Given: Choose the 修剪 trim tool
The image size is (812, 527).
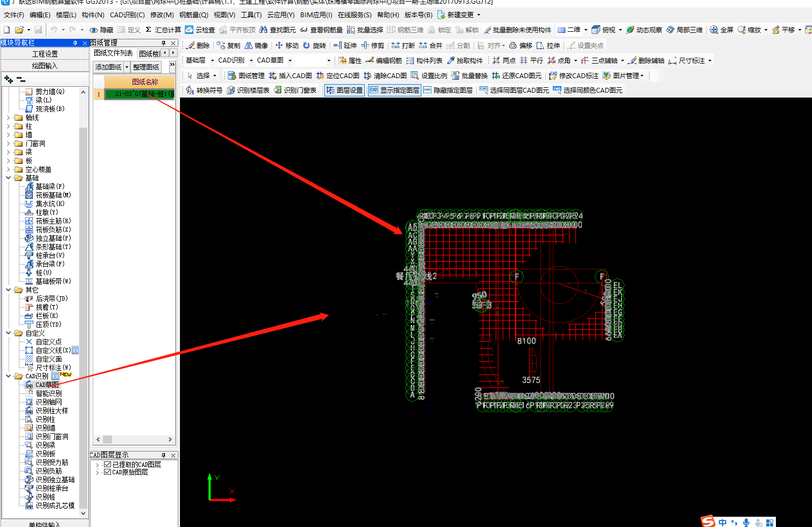Looking at the screenshot, I should tap(373, 45).
